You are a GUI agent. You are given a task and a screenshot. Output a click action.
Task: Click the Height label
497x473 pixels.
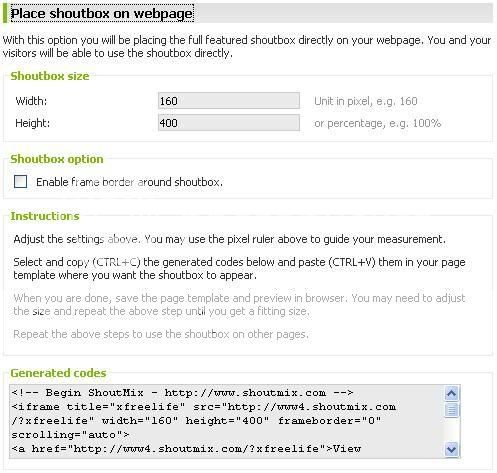tap(32, 123)
